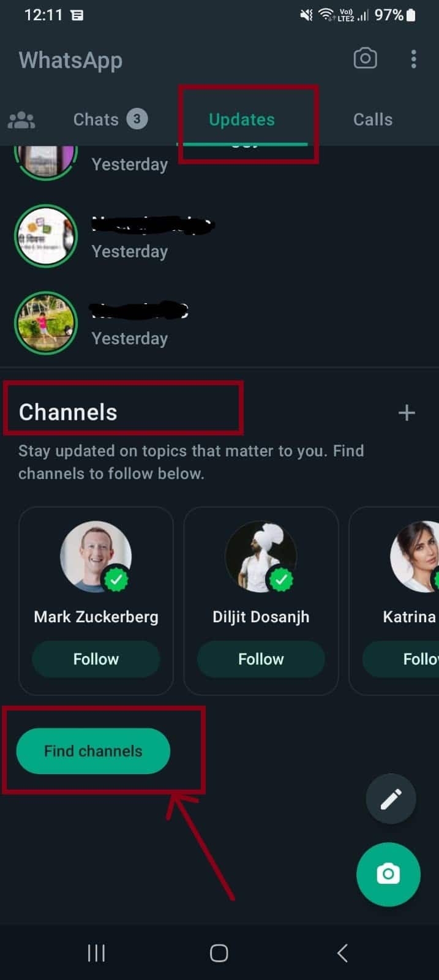Image resolution: width=439 pixels, height=980 pixels.
Task: Select the Updates tab
Action: point(242,119)
